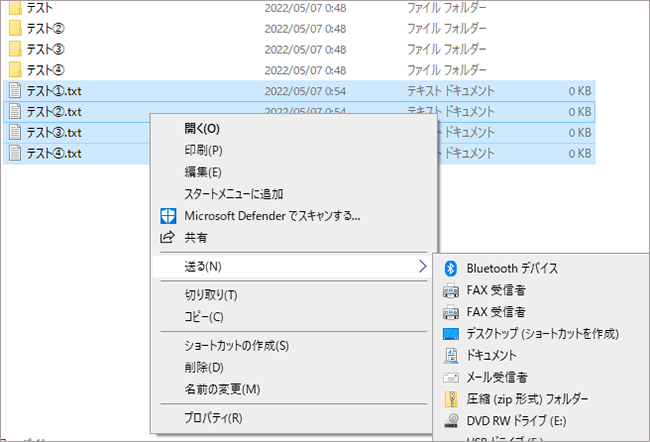Select the 共有 menu entry
The width and height of the screenshot is (650, 442).
coord(196,238)
